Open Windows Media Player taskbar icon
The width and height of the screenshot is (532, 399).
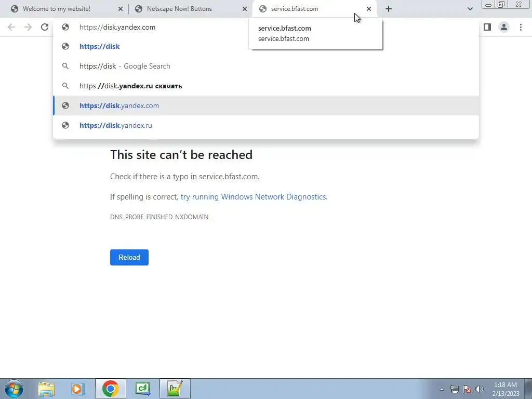77,389
